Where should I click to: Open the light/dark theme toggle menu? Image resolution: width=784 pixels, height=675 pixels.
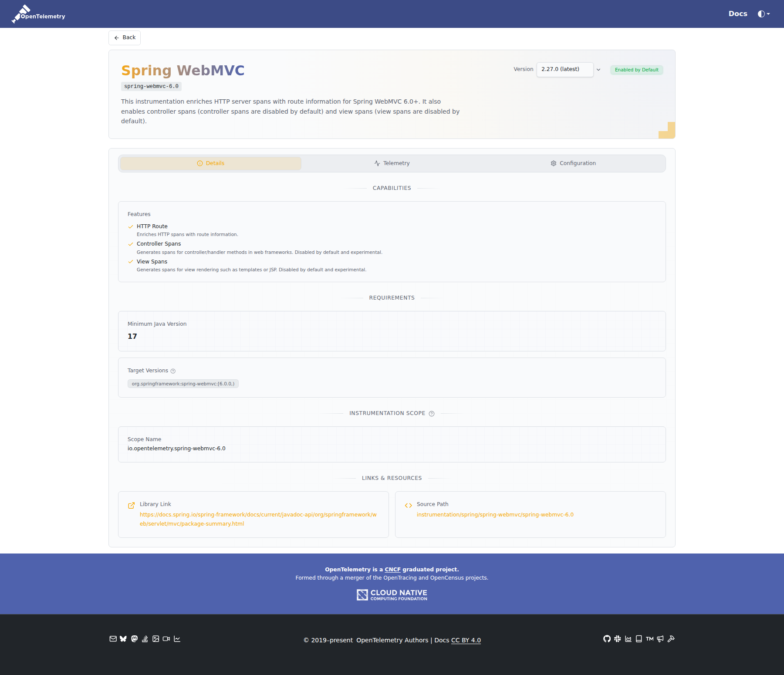[764, 14]
